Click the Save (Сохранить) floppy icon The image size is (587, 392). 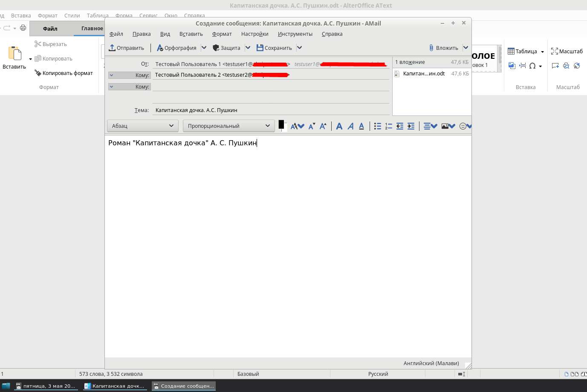click(x=274, y=48)
